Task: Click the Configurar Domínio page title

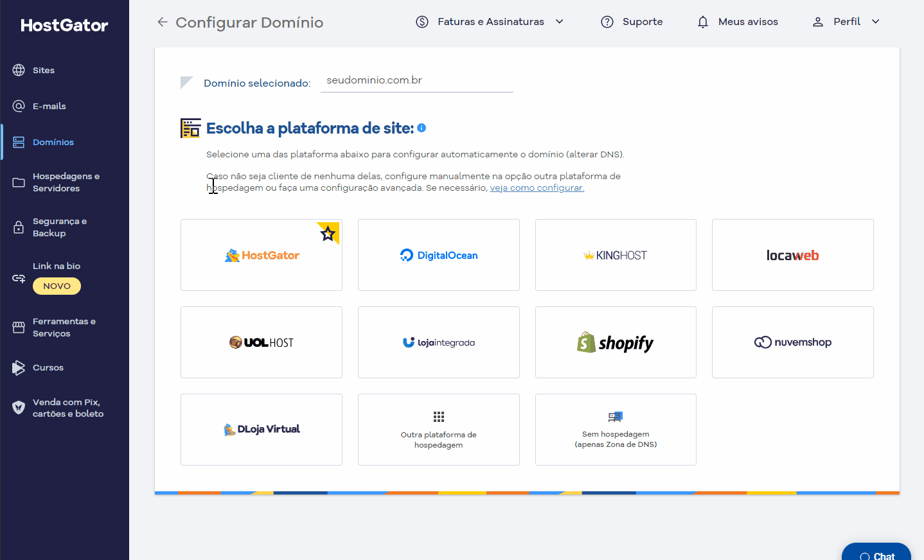Action: tap(249, 22)
